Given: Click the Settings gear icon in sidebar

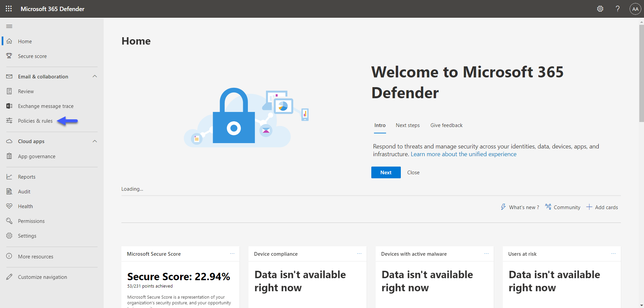Looking at the screenshot, I should point(9,236).
